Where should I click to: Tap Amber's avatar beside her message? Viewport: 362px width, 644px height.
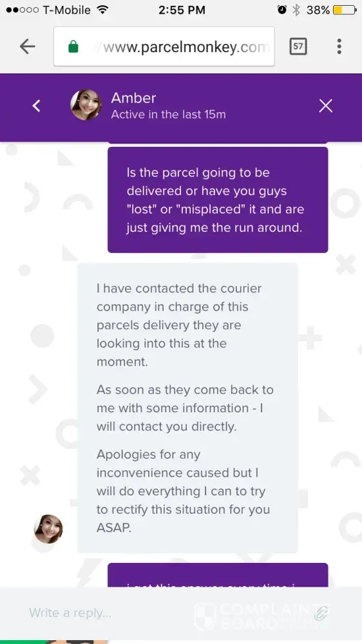tap(48, 529)
